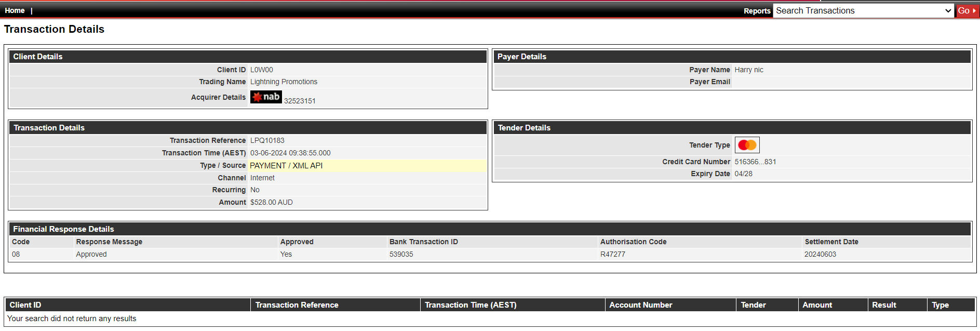
Task: Click the Transaction Reference column header in results
Action: 335,305
